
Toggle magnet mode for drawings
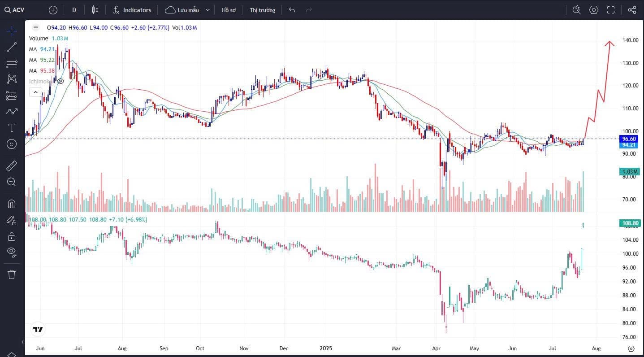coord(12,204)
